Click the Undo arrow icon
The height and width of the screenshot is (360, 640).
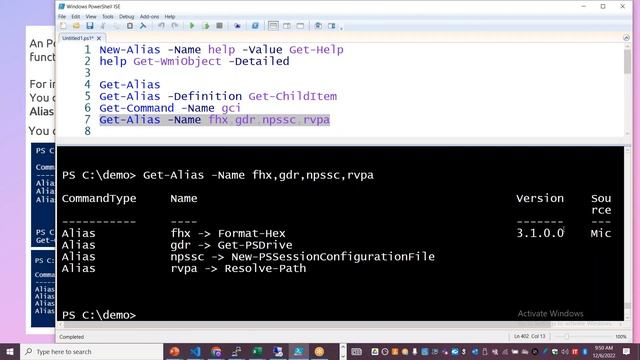tap(161, 26)
